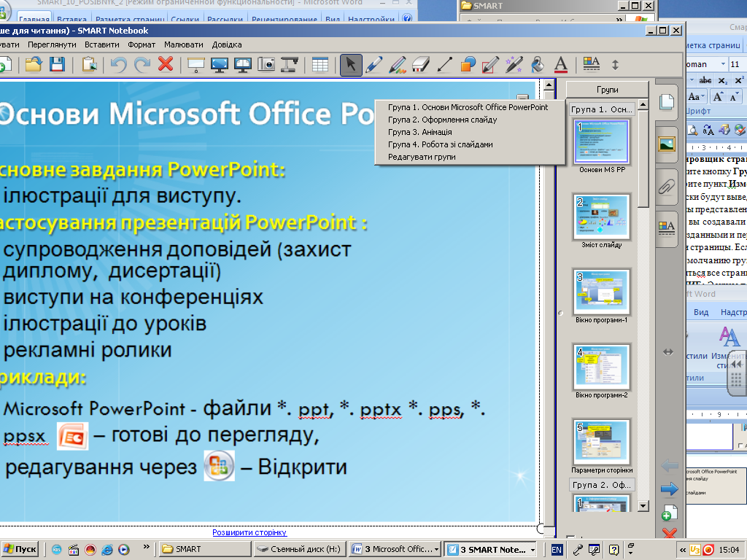Screen dimensions: 747x560
Task: Choose Група 2. Оформлення слайду
Action: click(x=442, y=120)
